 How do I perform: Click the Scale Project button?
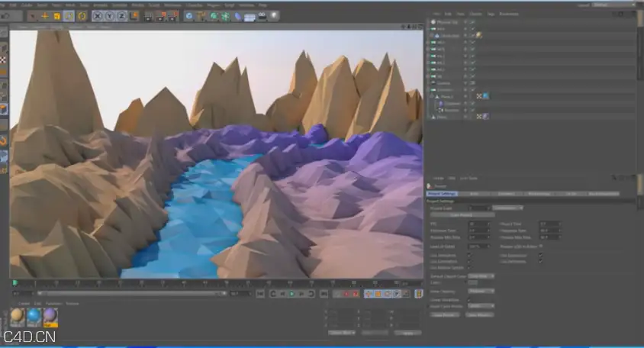point(462,215)
